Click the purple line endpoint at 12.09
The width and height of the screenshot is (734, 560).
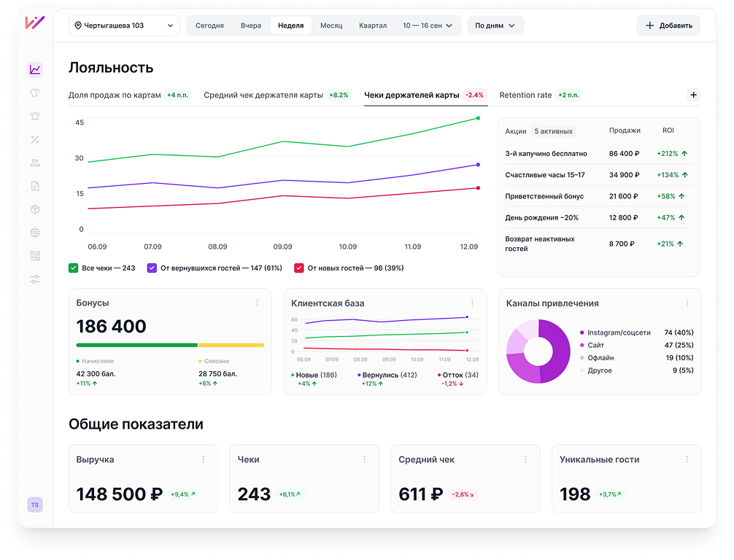point(478,165)
